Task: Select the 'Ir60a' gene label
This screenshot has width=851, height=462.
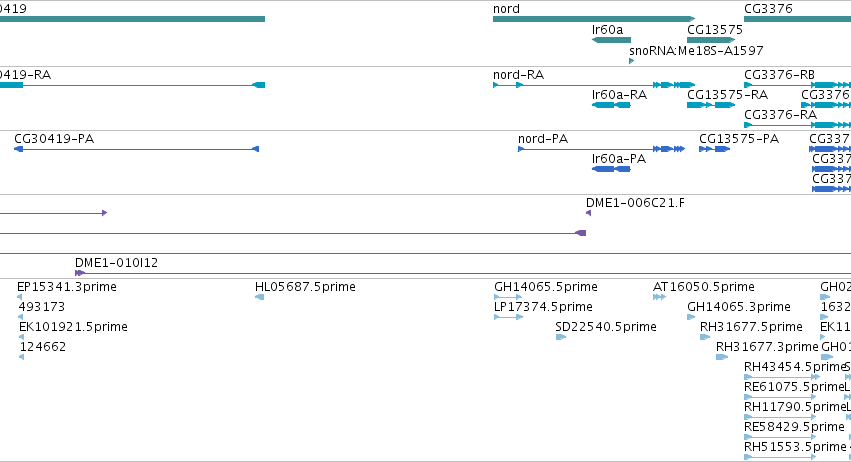Action: (x=607, y=30)
